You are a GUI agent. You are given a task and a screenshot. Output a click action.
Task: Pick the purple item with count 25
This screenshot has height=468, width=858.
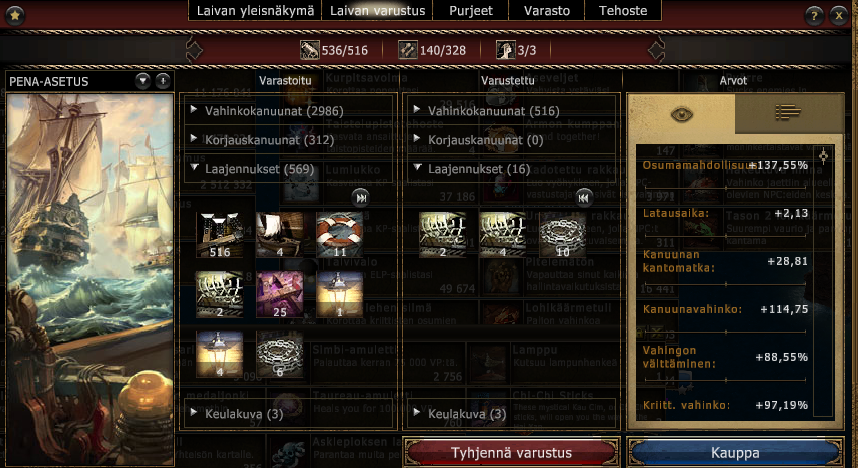coord(280,294)
